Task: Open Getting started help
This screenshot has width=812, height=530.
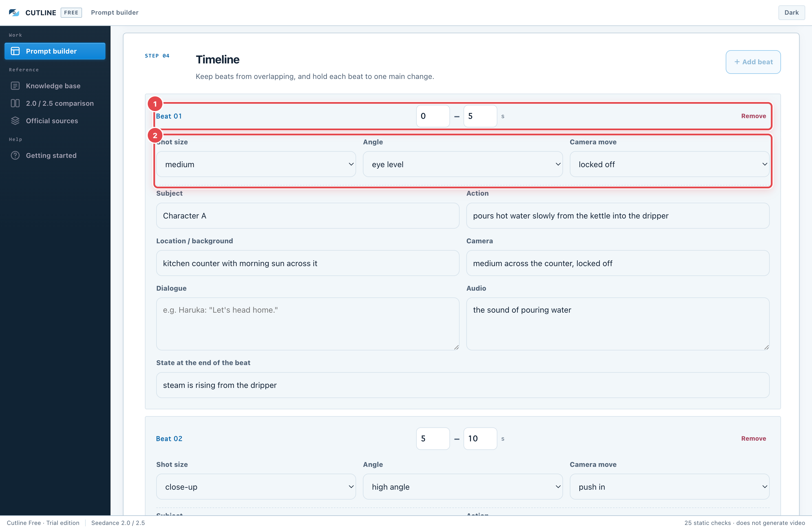Action: [55, 156]
